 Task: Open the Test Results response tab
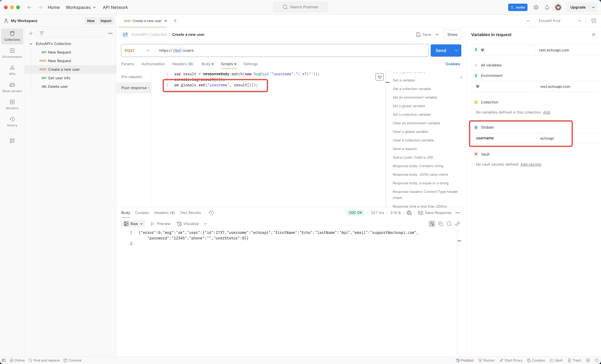tap(190, 213)
